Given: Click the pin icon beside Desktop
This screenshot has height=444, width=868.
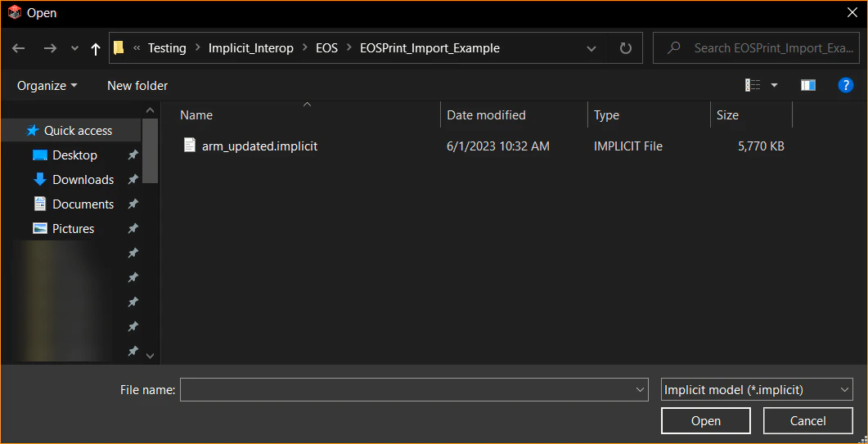Looking at the screenshot, I should 133,155.
